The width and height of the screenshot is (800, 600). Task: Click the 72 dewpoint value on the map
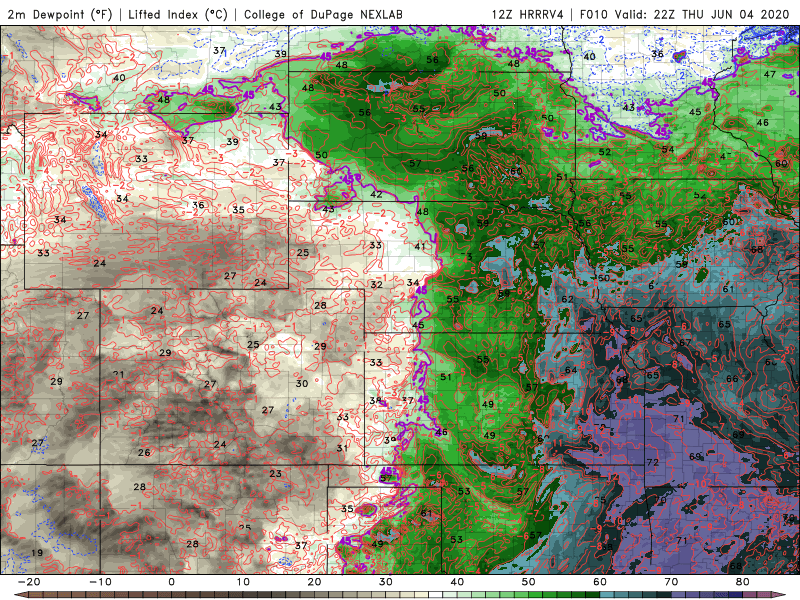653,463
